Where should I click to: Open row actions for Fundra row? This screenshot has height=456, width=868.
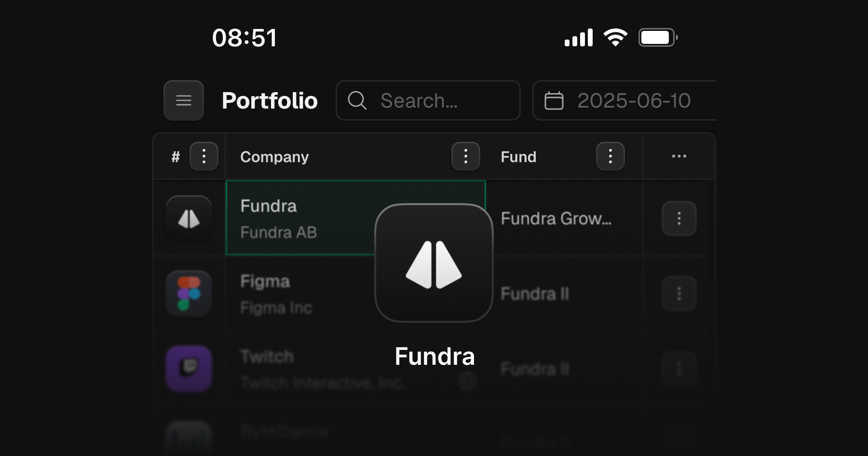(x=679, y=219)
